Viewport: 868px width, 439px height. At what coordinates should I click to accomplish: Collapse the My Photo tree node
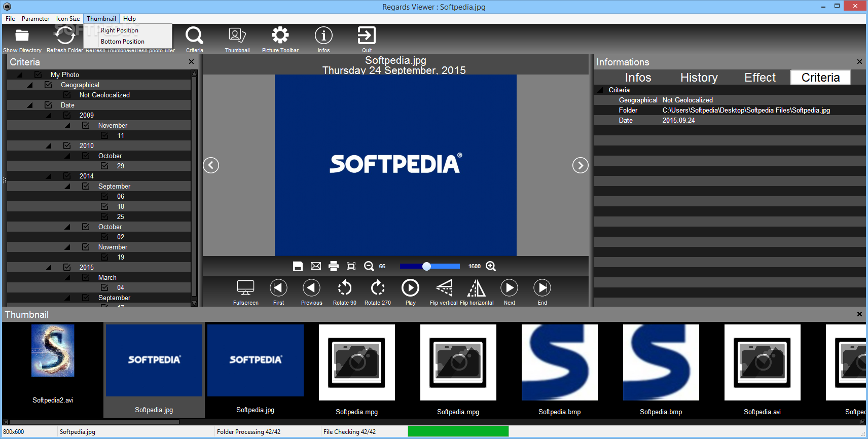coord(20,75)
